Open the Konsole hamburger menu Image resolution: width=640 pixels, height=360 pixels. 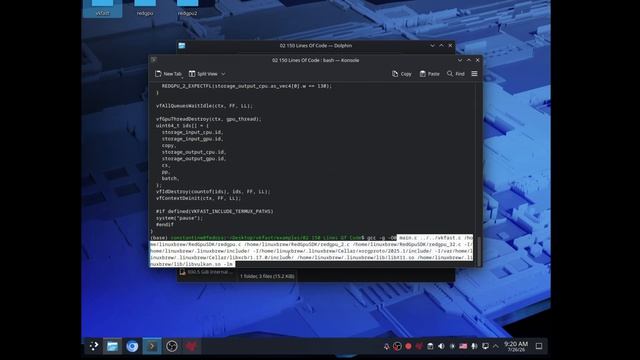(x=474, y=74)
